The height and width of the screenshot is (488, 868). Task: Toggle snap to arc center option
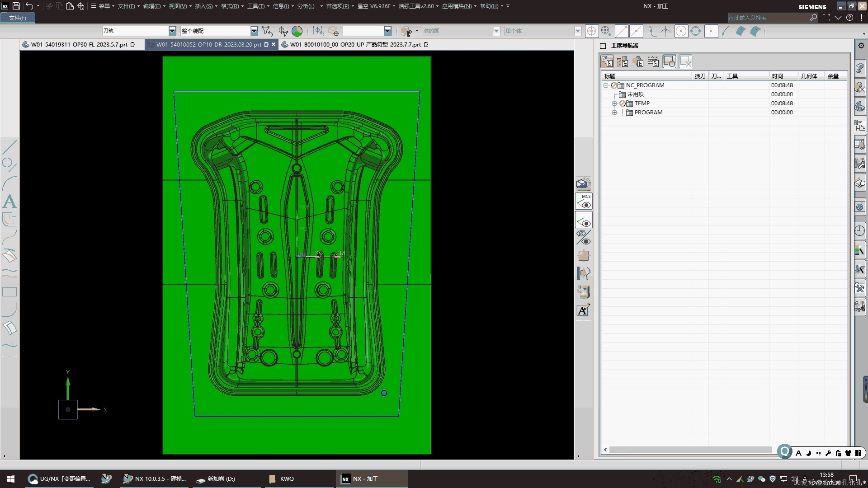click(681, 31)
